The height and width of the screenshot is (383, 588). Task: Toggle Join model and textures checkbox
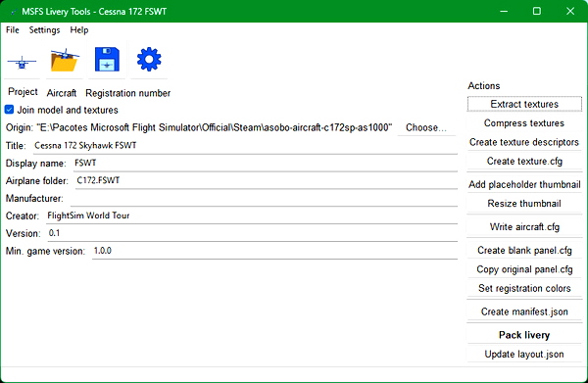tap(10, 110)
